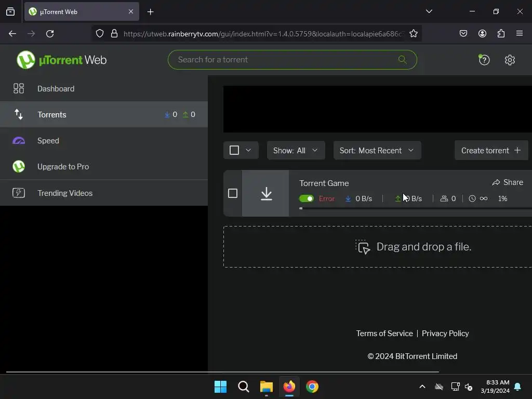
Task: Open the Pocket save icon
Action: coord(463,33)
